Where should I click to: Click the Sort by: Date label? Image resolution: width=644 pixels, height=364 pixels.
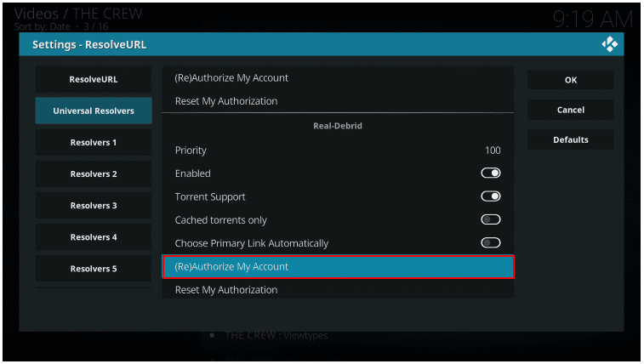[43, 26]
